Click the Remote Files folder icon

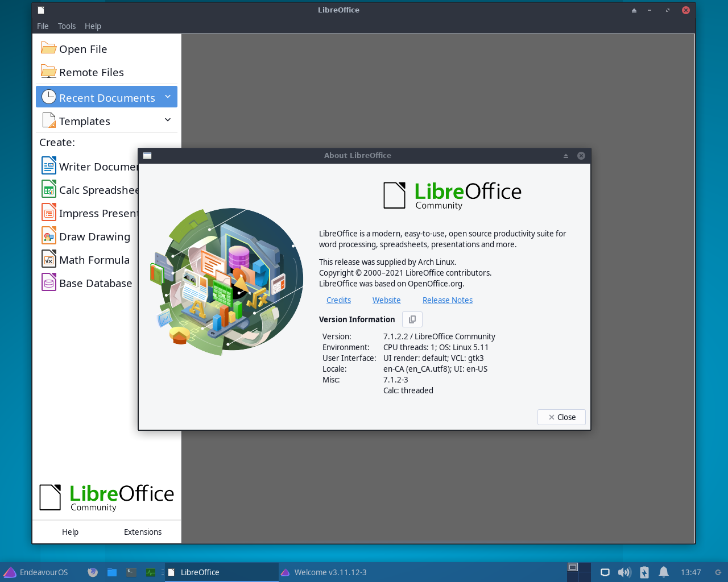[x=48, y=72]
